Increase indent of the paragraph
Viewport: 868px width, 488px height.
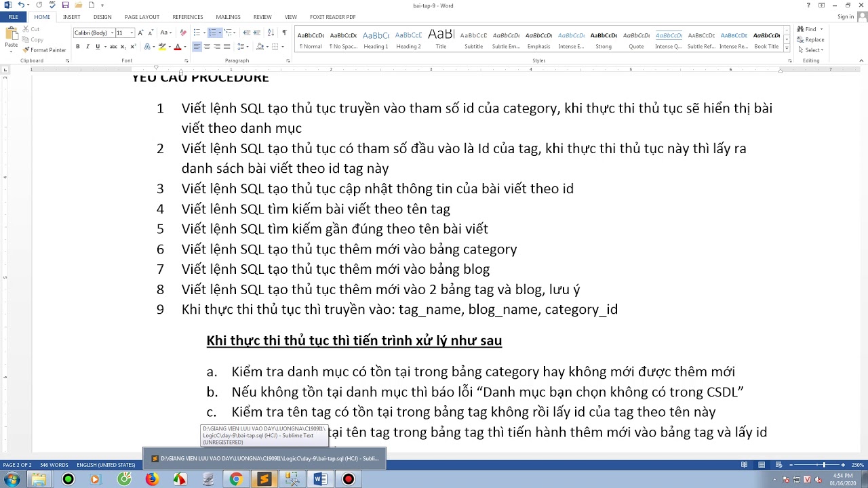click(257, 33)
